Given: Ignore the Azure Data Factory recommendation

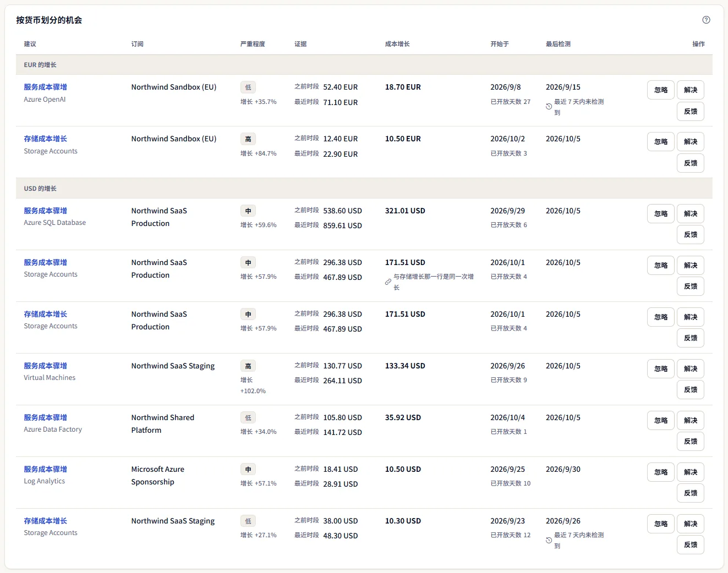Looking at the screenshot, I should (x=661, y=421).
